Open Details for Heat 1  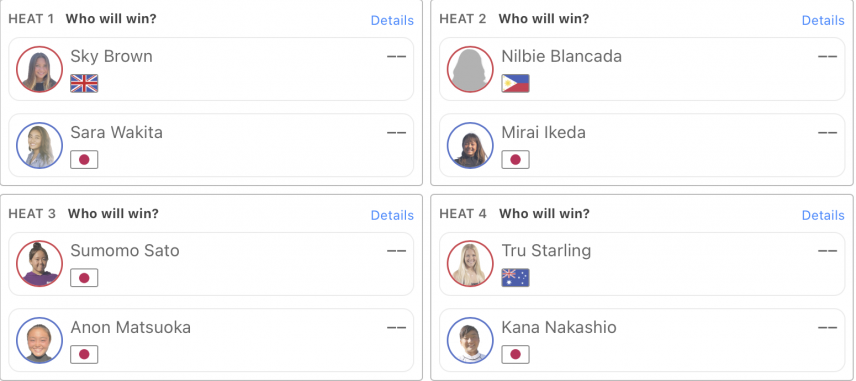[x=392, y=20]
